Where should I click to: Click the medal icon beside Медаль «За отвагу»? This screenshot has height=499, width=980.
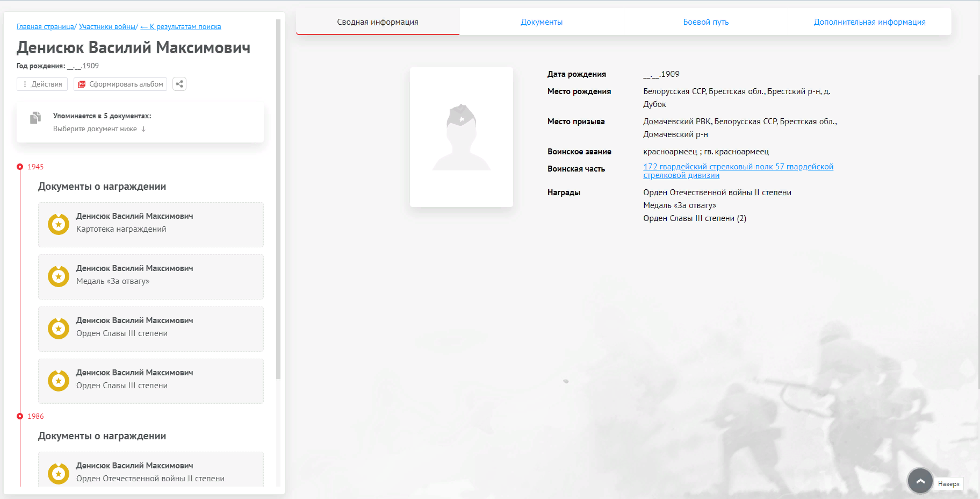point(59,276)
